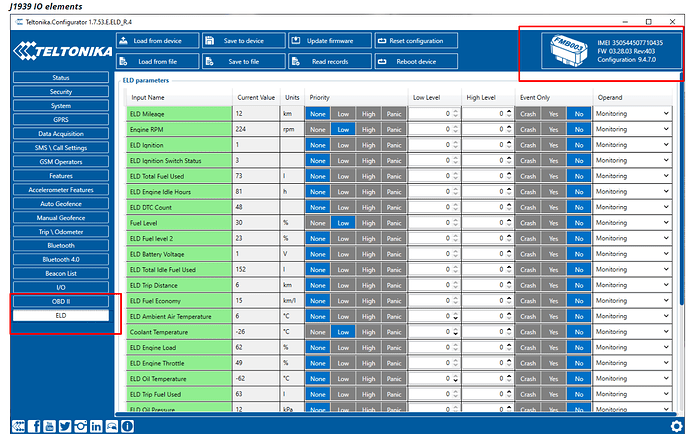Image resolution: width=690 pixels, height=434 pixels.
Task: Click the ELD Engine Throttle name cell
Action: [180, 363]
